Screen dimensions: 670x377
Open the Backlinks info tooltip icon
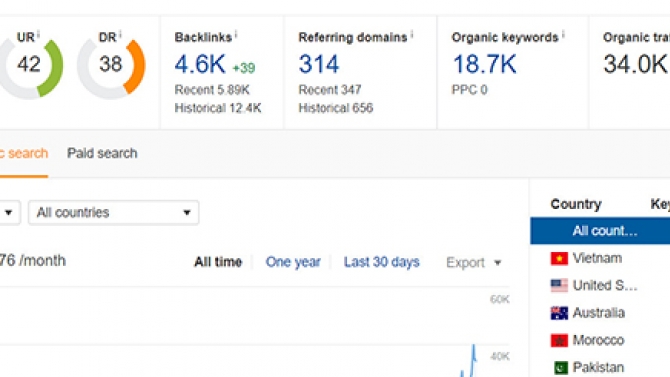236,34
